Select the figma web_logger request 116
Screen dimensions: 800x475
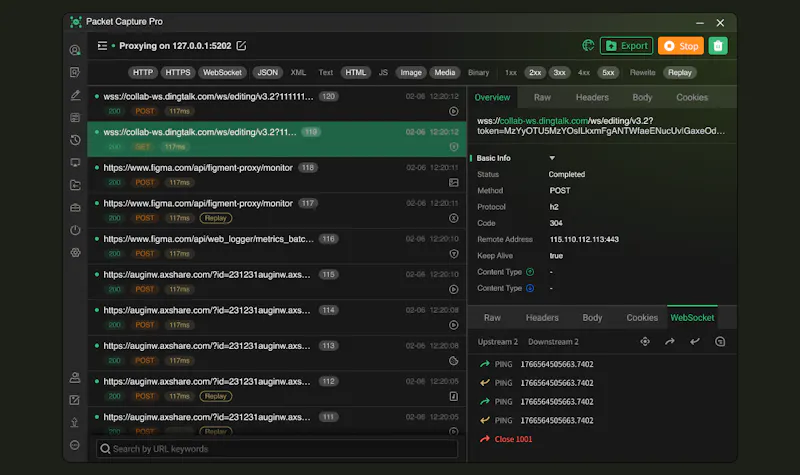277,246
